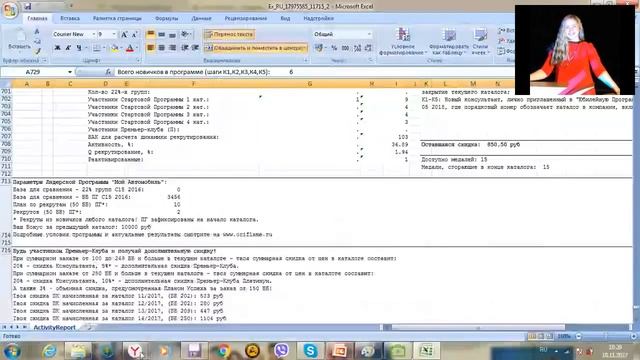Screen dimensions: 640x360
Task: Switch to the Вид ribbon tab
Action: click(x=285, y=18)
